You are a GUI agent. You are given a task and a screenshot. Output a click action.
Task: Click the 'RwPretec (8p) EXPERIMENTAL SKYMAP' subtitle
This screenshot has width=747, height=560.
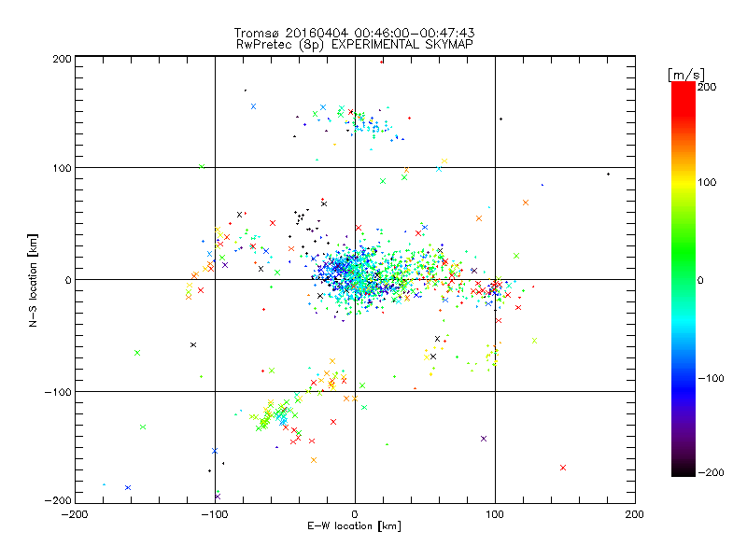click(355, 45)
